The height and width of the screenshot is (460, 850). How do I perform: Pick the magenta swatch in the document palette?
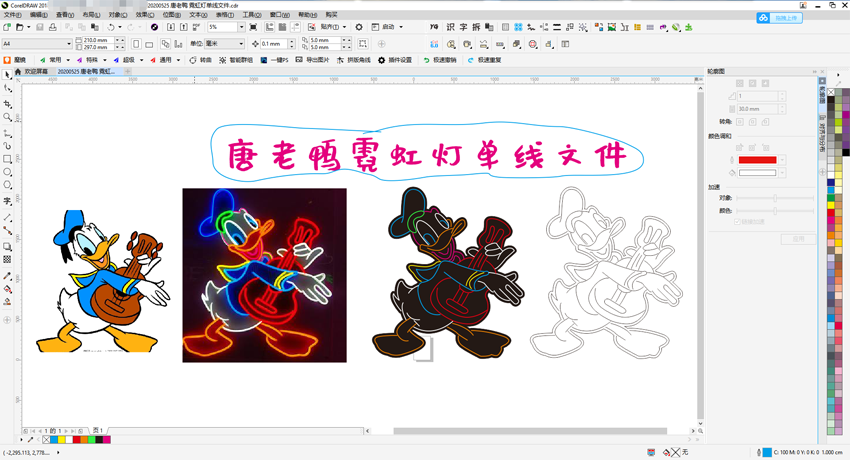tap(107, 439)
